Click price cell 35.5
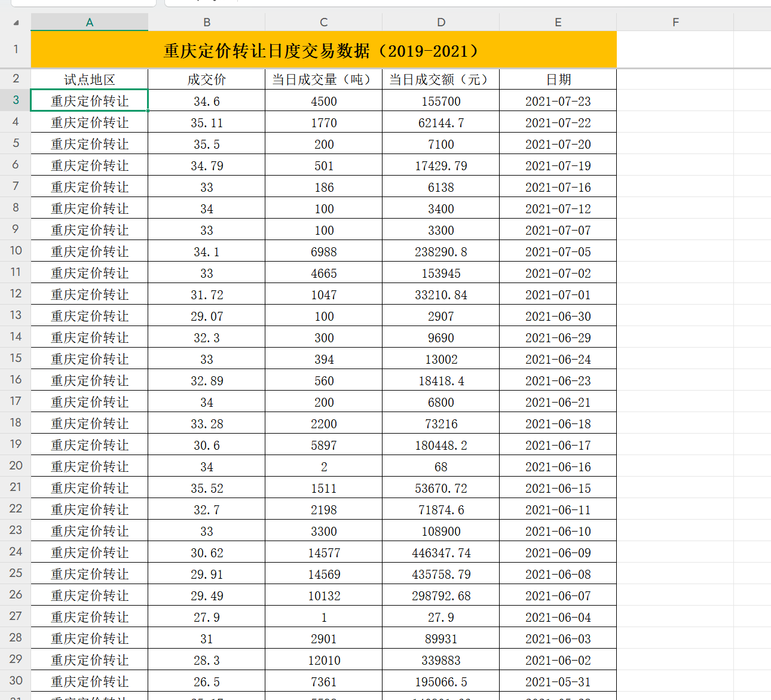771x700 pixels. 207,144
